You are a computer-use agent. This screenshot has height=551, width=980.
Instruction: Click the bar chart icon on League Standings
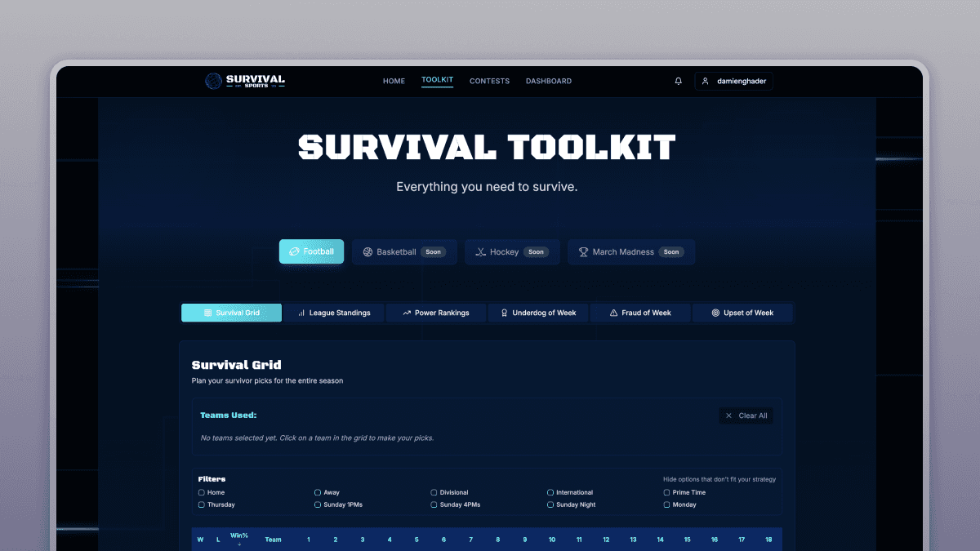coord(301,313)
